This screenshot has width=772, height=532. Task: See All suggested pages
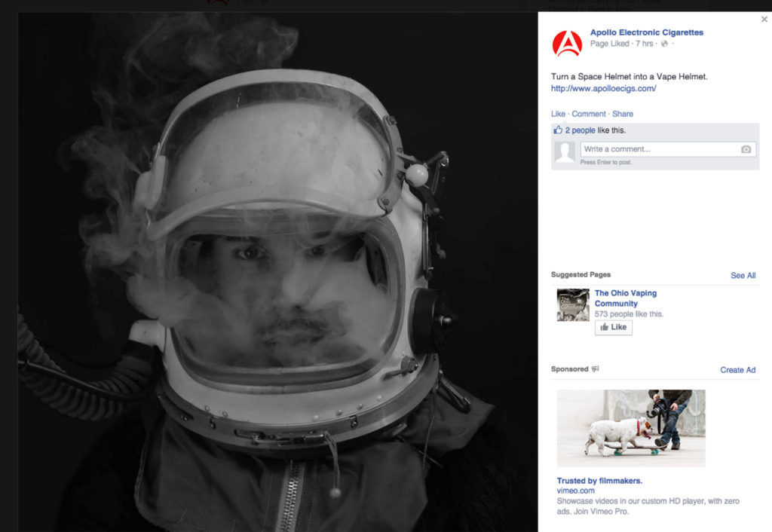click(x=743, y=276)
